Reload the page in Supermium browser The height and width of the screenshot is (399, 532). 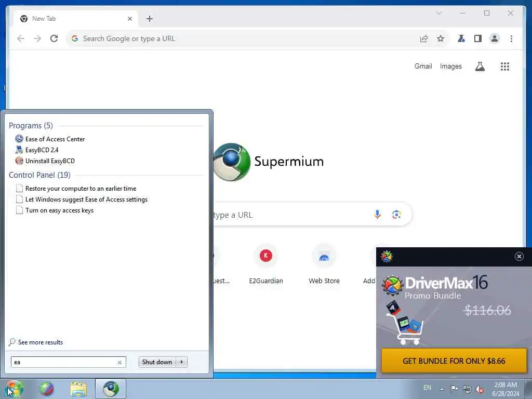pos(54,38)
